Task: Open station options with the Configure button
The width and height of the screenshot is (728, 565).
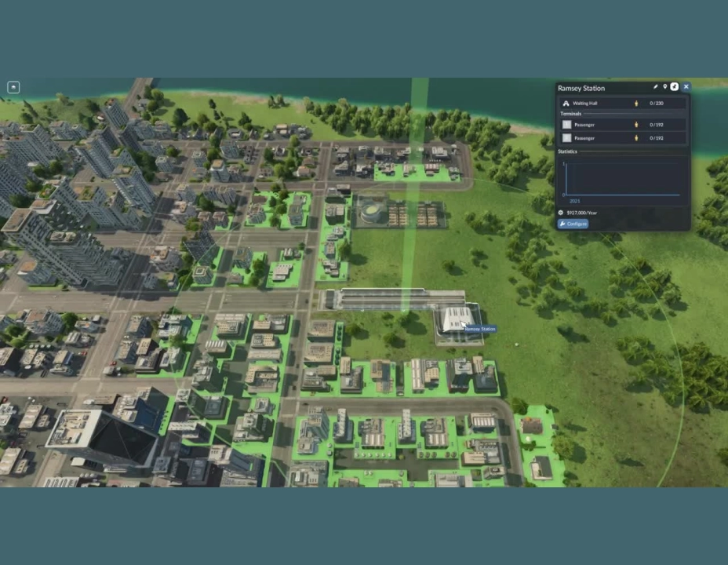Action: 573,224
